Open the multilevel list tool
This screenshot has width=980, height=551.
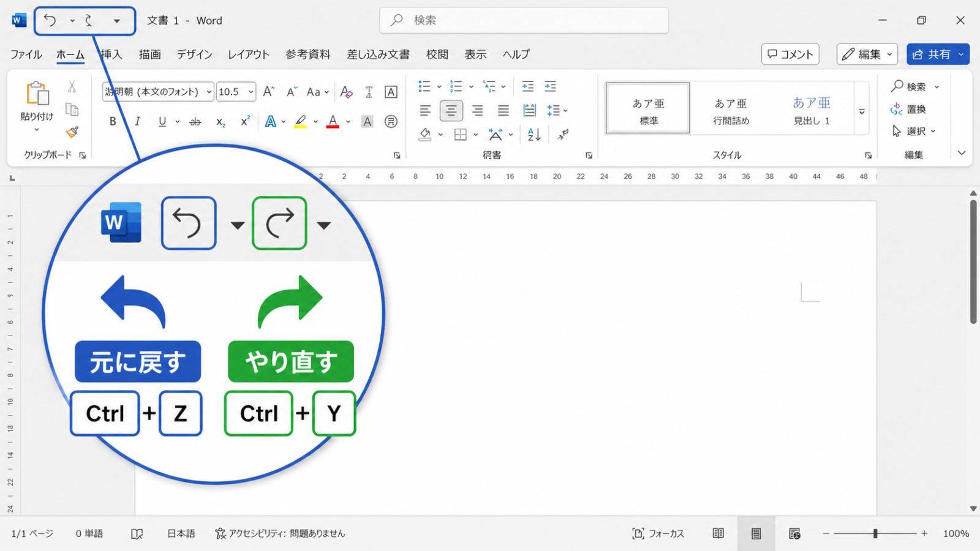tap(489, 86)
